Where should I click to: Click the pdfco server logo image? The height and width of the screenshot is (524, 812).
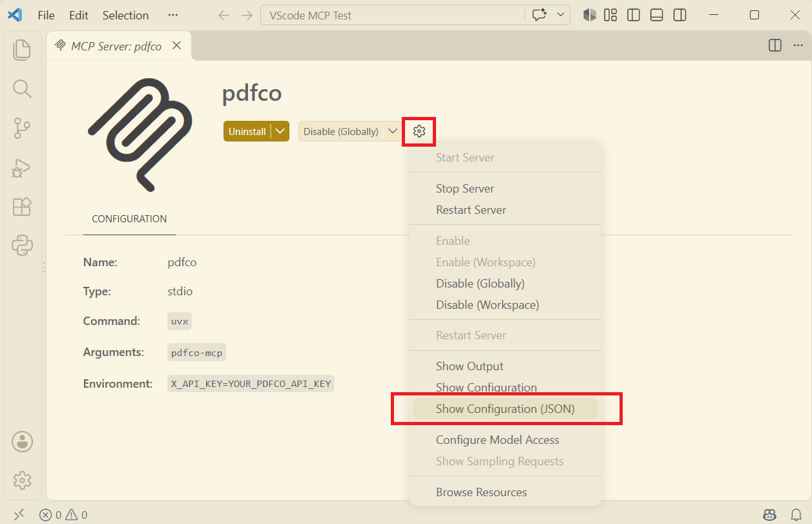[x=140, y=134]
